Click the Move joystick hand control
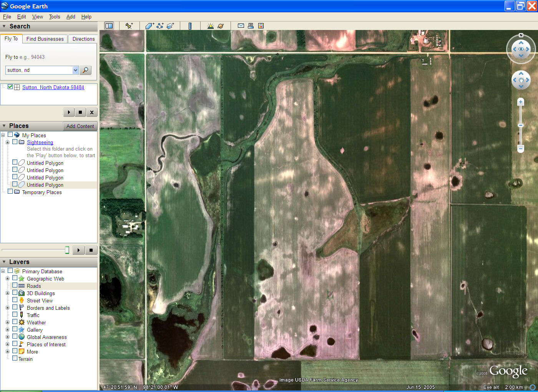538x392 pixels. [x=521, y=80]
